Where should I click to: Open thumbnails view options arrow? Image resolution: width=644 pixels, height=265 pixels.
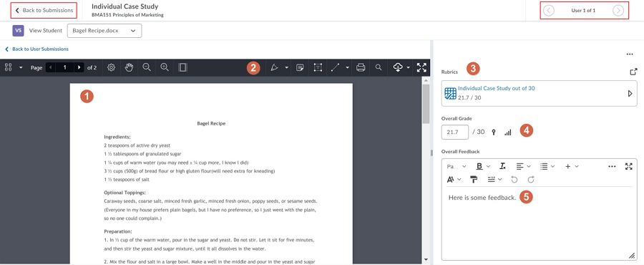21,68
